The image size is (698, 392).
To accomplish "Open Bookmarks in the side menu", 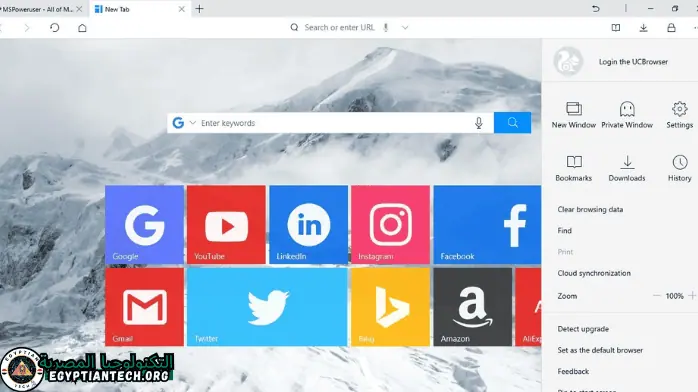I will (x=574, y=168).
